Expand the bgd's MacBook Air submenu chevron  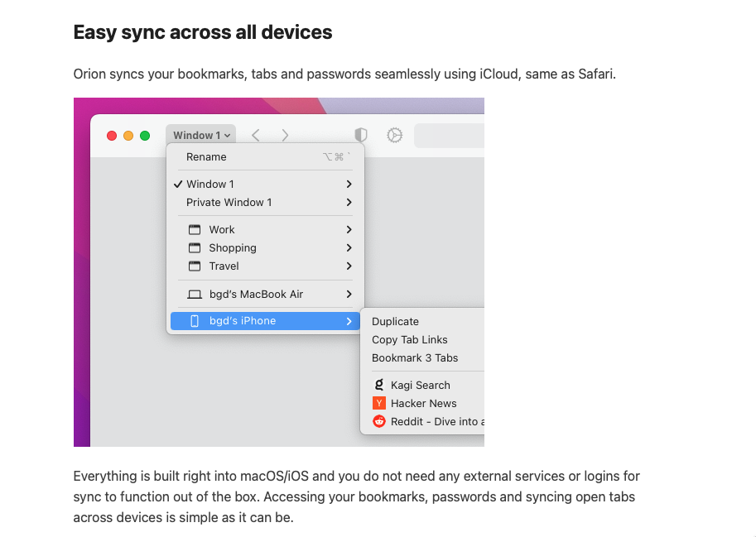tap(349, 295)
